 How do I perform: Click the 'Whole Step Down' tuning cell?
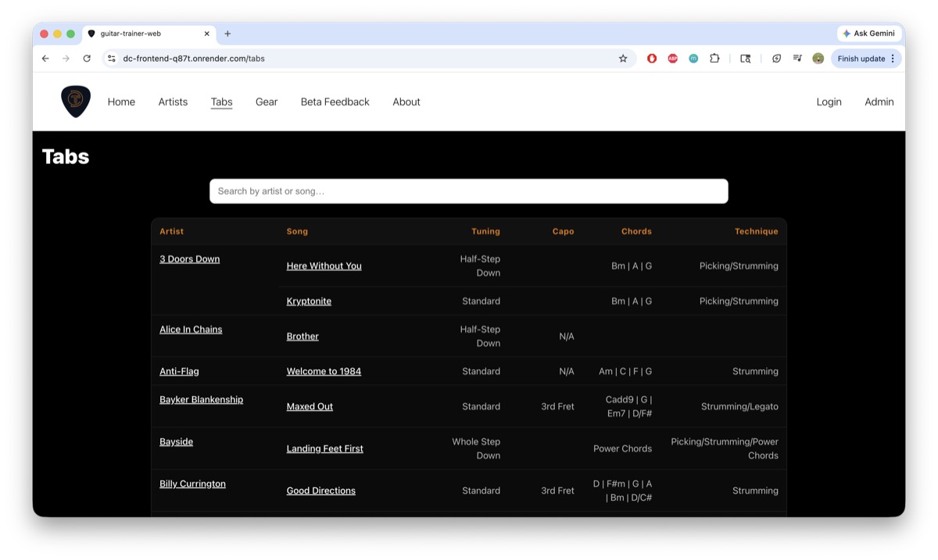(x=476, y=448)
